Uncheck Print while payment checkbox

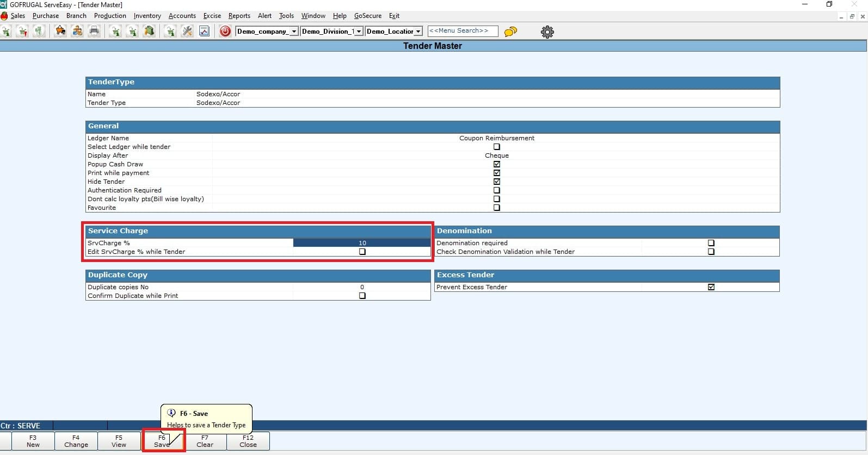pos(497,173)
